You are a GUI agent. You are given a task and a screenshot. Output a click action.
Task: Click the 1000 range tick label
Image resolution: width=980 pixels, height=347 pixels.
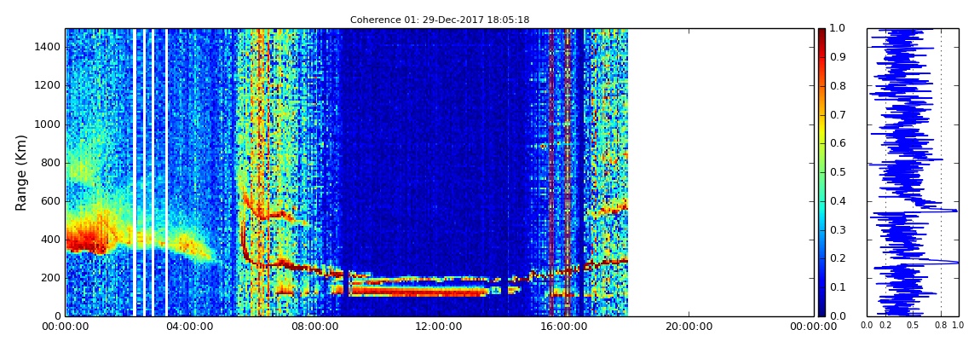click(x=49, y=124)
